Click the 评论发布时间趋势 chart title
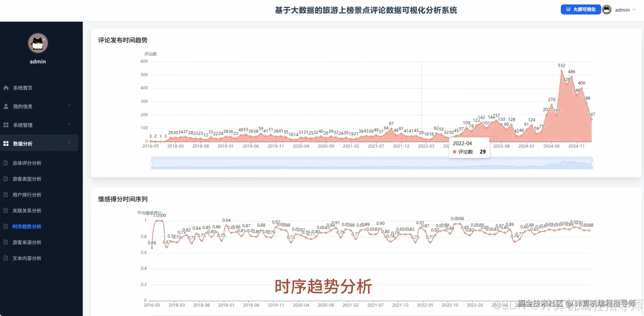Viewport: 644px width, 316px height. coord(122,40)
